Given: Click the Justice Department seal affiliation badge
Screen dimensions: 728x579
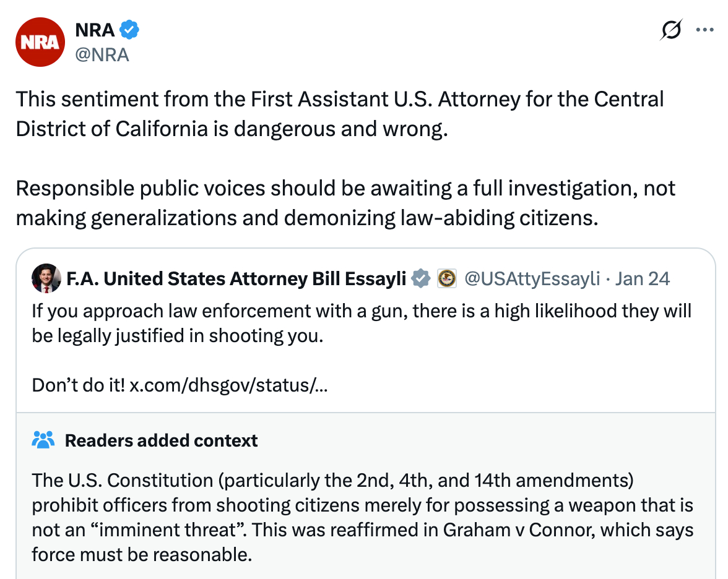Looking at the screenshot, I should pos(446,279).
